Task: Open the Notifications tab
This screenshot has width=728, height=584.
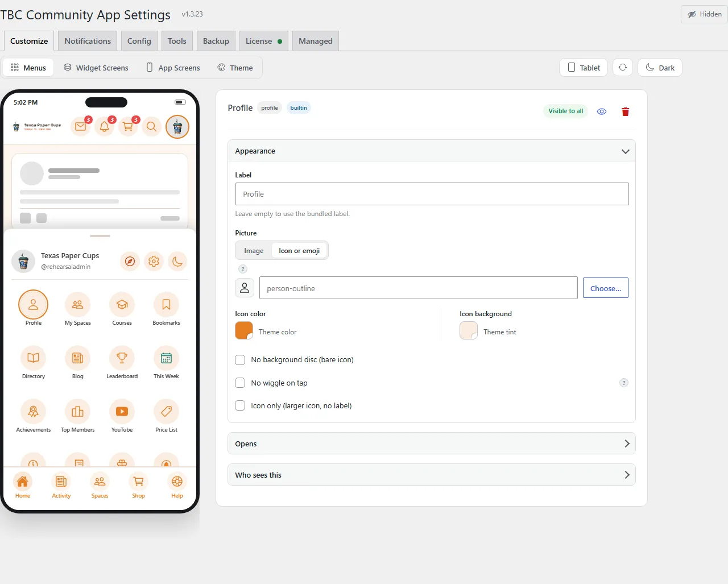Action: point(88,41)
